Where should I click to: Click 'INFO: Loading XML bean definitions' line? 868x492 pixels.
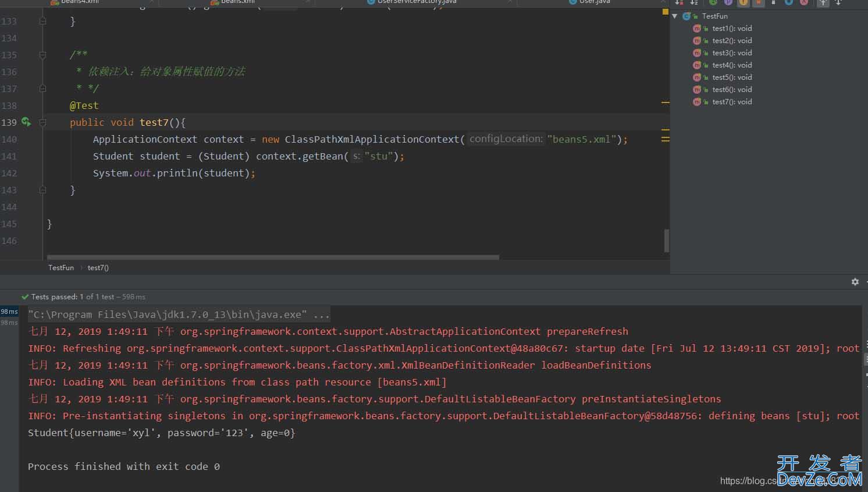pyautogui.click(x=237, y=382)
